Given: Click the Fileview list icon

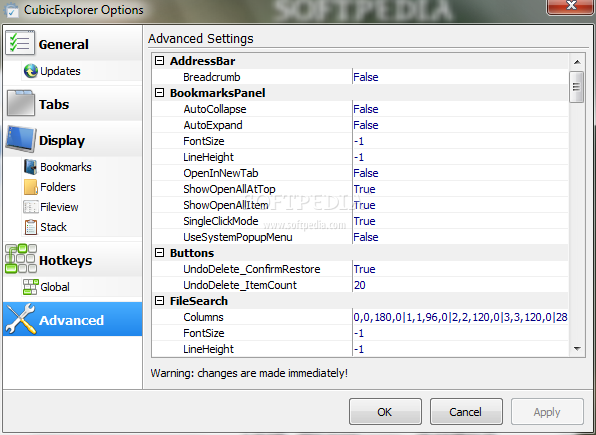Looking at the screenshot, I should click(30, 207).
